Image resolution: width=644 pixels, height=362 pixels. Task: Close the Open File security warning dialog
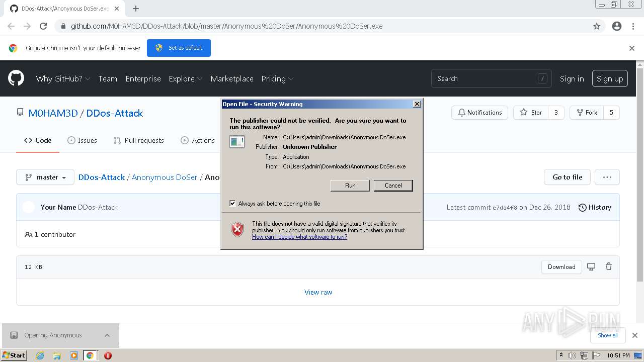click(x=417, y=104)
